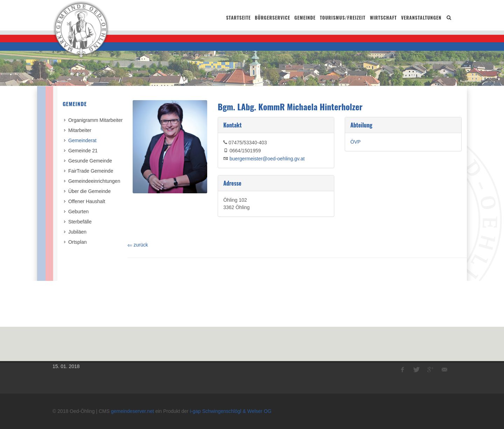Open the Tourismus/Freizeit menu
The width and height of the screenshot is (504, 429).
(x=343, y=18)
